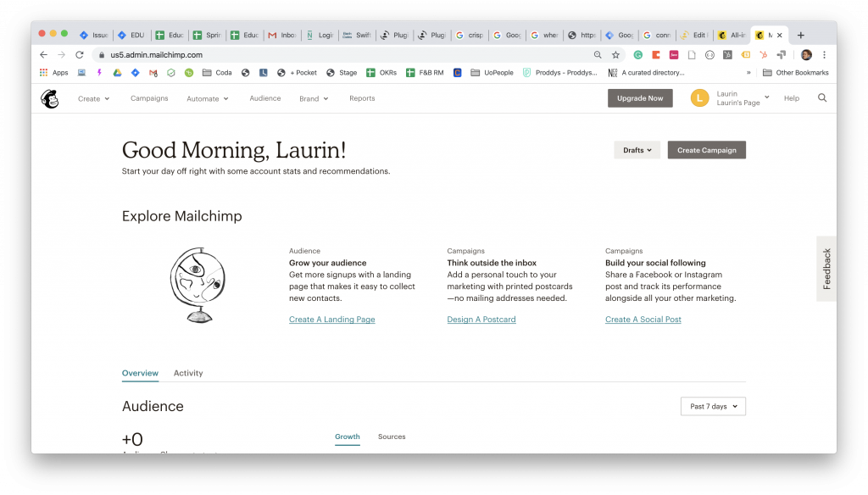Bookmark this page with the star icon

pyautogui.click(x=615, y=55)
